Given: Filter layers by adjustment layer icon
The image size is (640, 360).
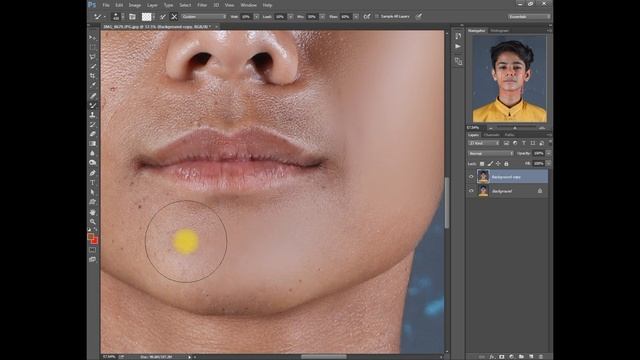Looking at the screenshot, I should tap(515, 143).
